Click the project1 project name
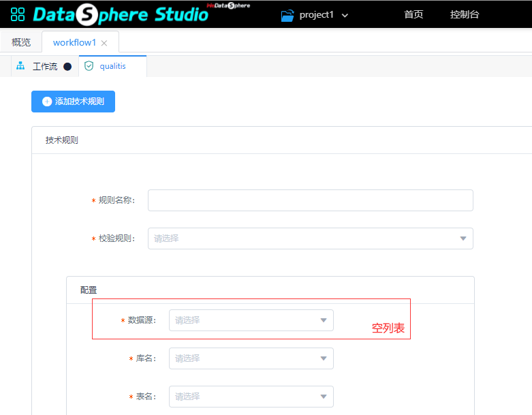Image resolution: width=532 pixels, height=415 pixels. [x=317, y=14]
